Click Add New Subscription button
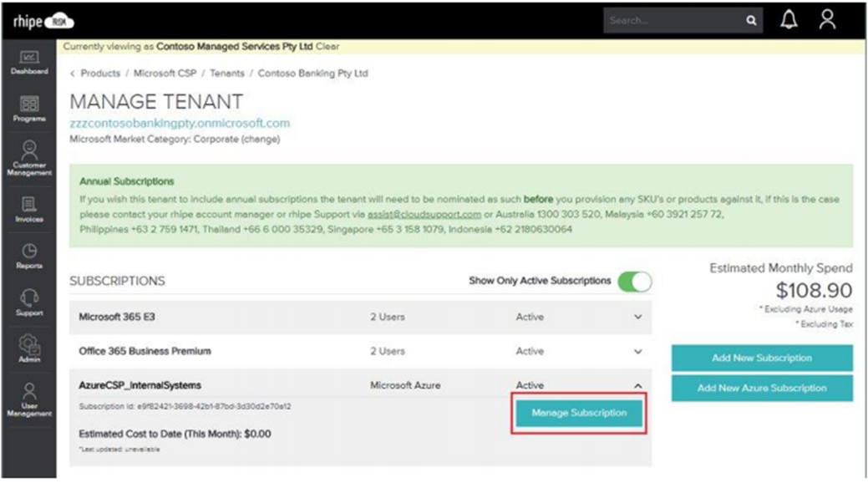Screen dimensions: 868x483 762,358
